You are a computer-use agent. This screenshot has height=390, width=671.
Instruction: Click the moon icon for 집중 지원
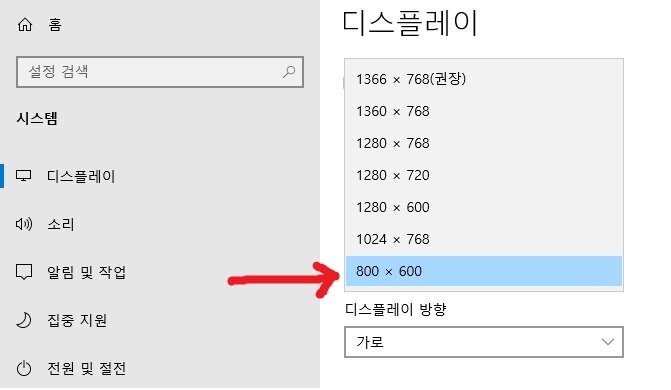tap(24, 320)
